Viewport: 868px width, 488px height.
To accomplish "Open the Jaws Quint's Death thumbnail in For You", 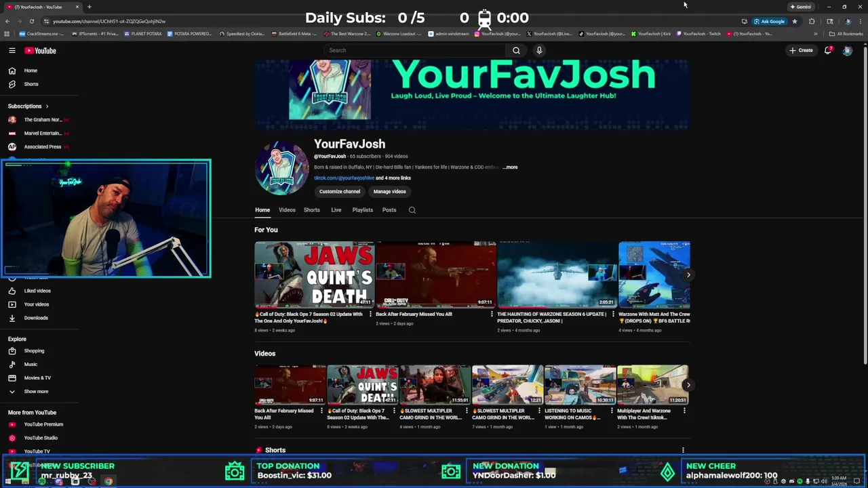I will (314, 274).
